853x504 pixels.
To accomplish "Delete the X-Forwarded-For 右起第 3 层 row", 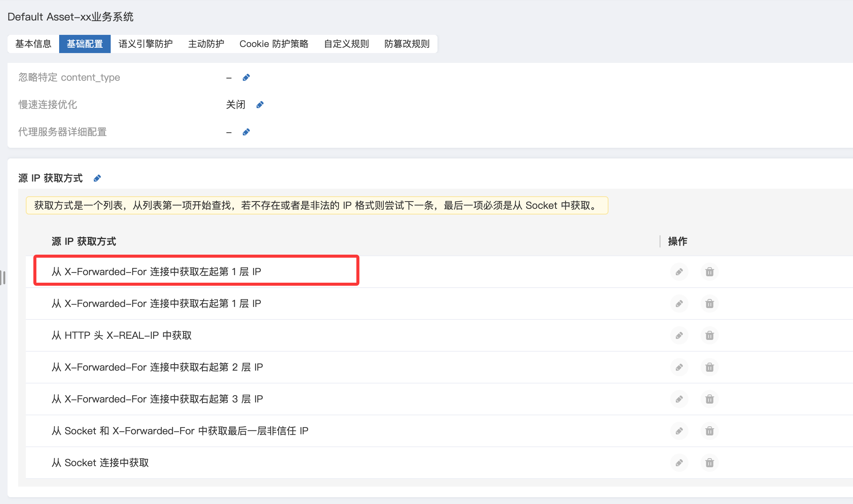I will (x=709, y=399).
